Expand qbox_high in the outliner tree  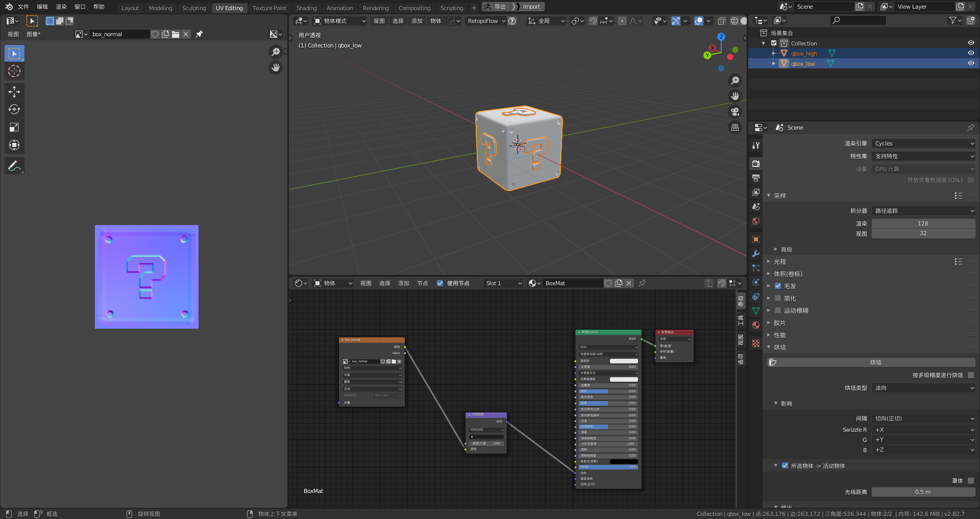tap(774, 53)
